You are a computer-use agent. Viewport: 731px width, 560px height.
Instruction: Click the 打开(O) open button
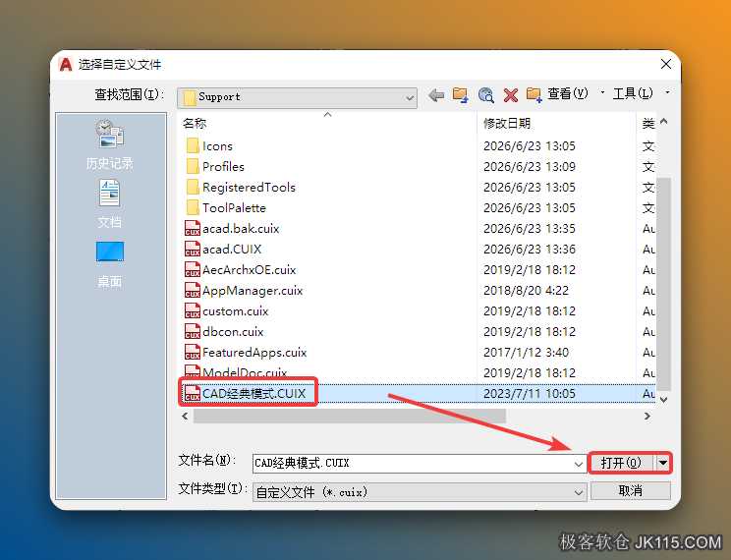pyautogui.click(x=622, y=463)
